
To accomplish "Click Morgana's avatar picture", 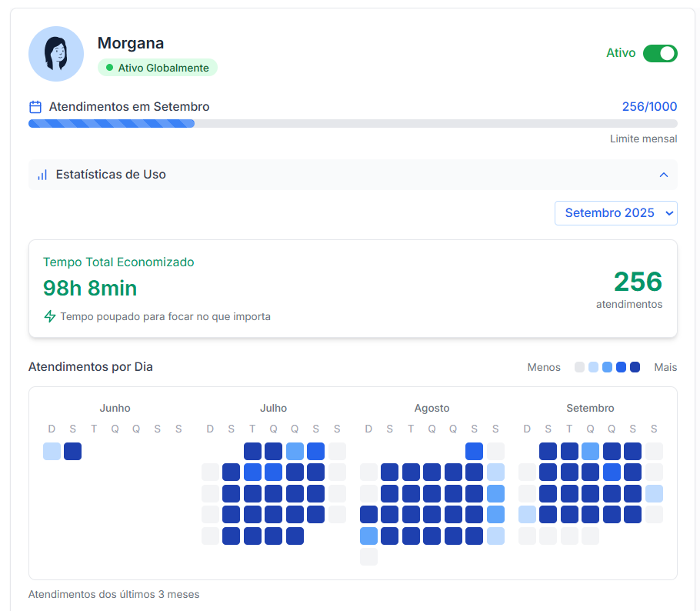I will pyautogui.click(x=56, y=54).
